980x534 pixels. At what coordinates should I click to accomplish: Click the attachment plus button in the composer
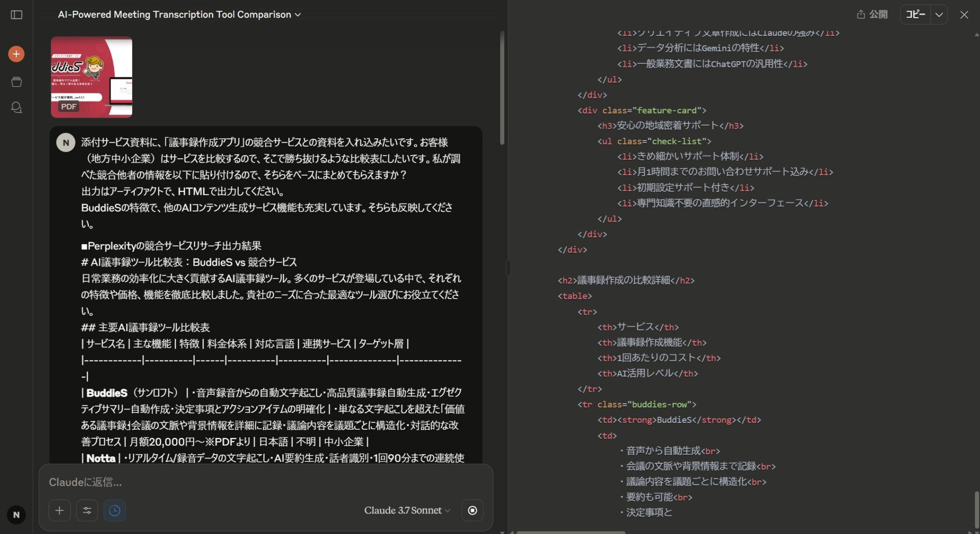tap(59, 511)
